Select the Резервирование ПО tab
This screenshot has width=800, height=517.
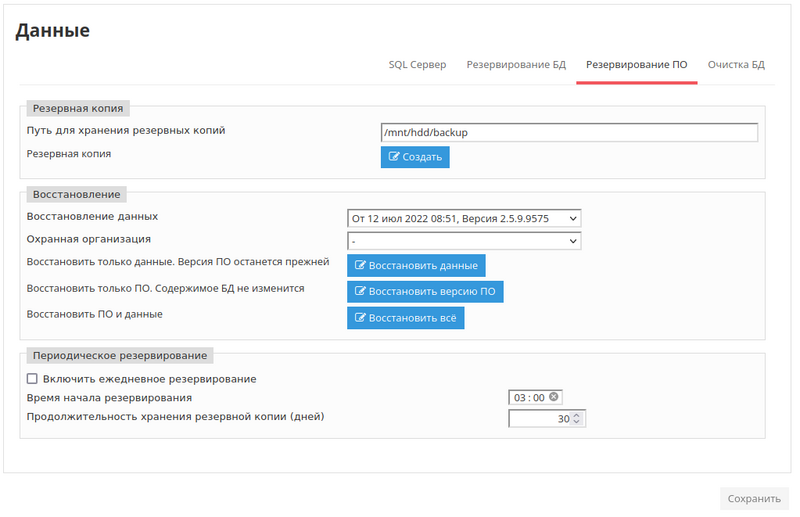(636, 65)
